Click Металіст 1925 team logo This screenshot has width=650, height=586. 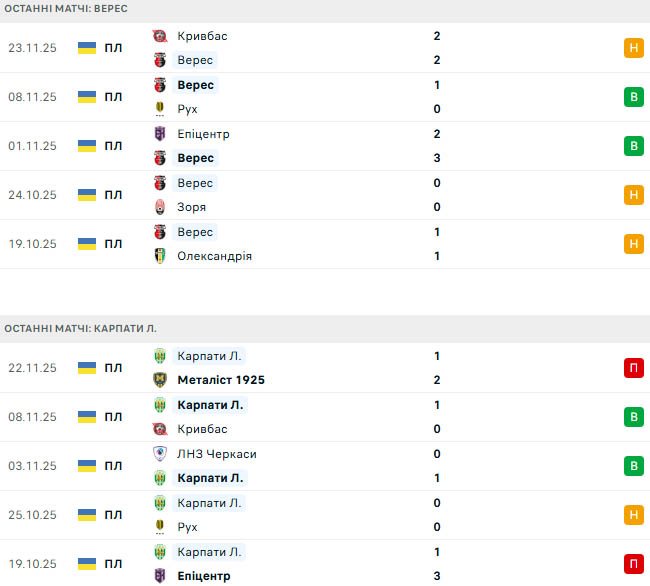[x=159, y=380]
